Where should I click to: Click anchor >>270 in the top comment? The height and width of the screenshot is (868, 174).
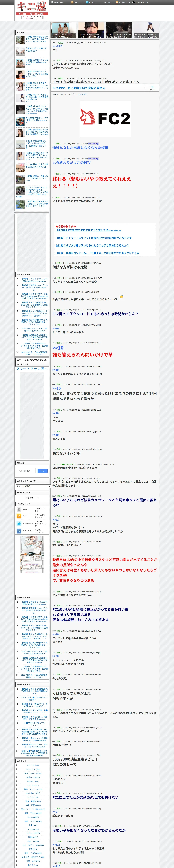(57, 46)
